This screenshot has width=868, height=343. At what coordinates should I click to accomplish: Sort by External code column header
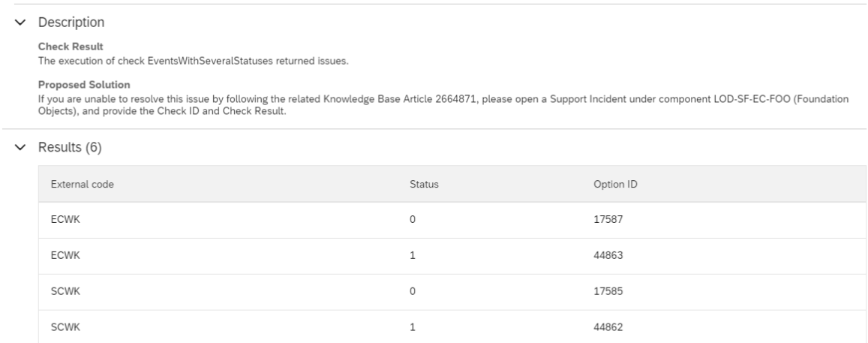click(x=83, y=184)
